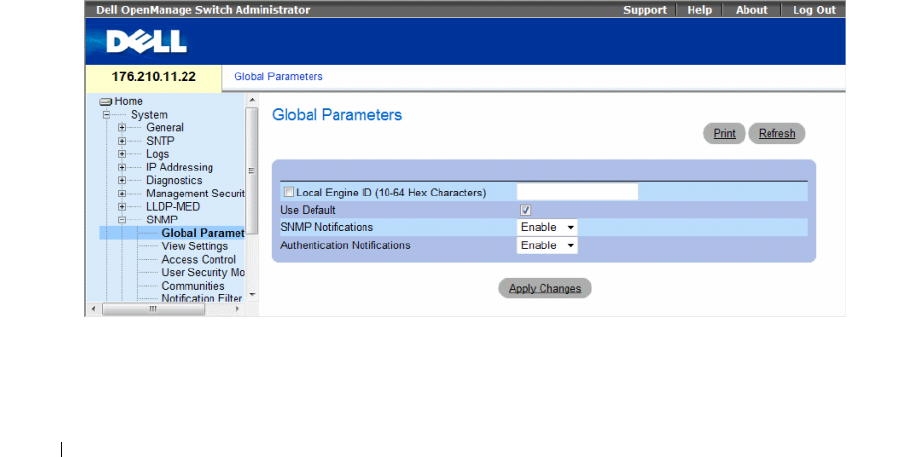The height and width of the screenshot is (457, 900).
Task: Expand the Management Security node
Action: coord(122,193)
